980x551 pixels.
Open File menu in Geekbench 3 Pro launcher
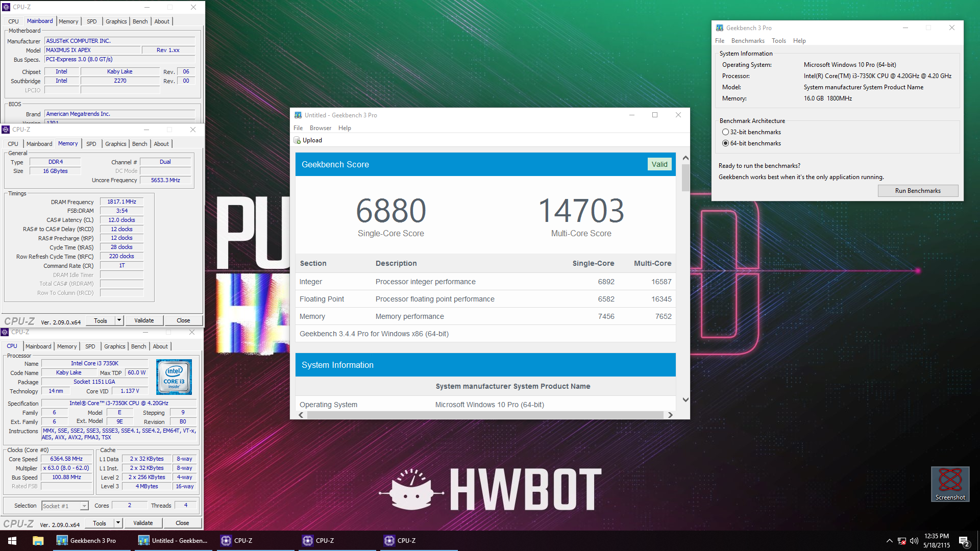[720, 41]
